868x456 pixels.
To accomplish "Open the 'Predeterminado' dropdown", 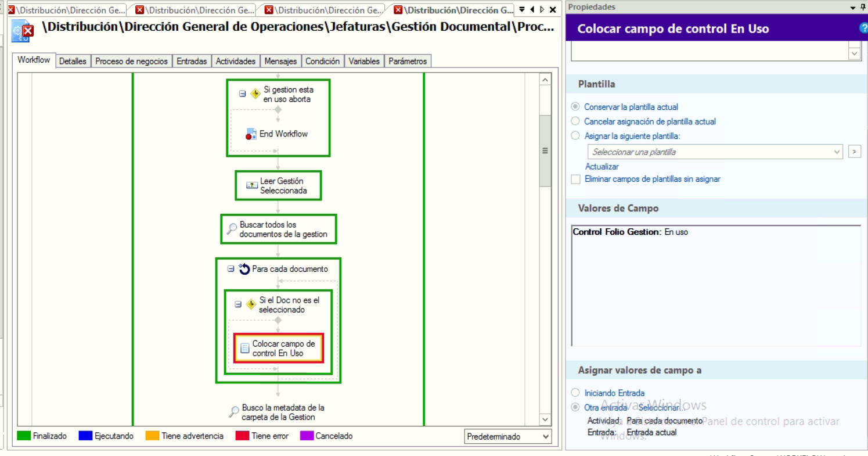I will (x=508, y=437).
